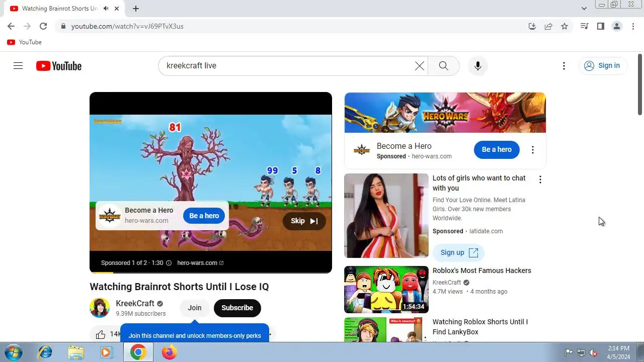Run search with the magnifier button
The image size is (644, 362).
point(443,66)
